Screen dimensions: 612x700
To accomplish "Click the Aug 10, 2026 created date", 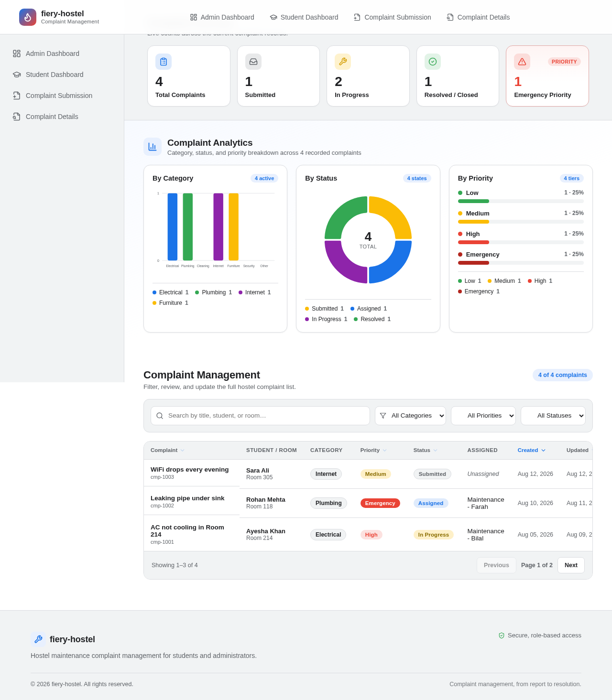I will coord(535,503).
